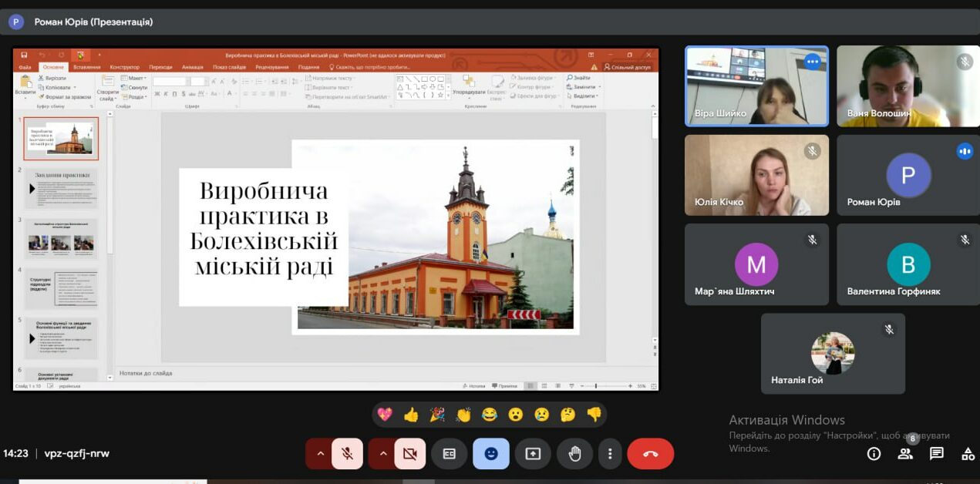980x484 pixels.
Task: Switch to the Конструктор ribbon tab
Action: click(x=124, y=67)
